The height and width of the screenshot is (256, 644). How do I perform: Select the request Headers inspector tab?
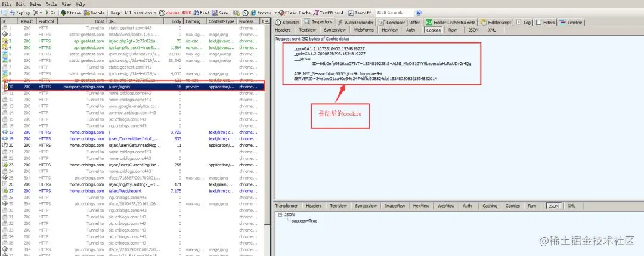click(x=283, y=30)
